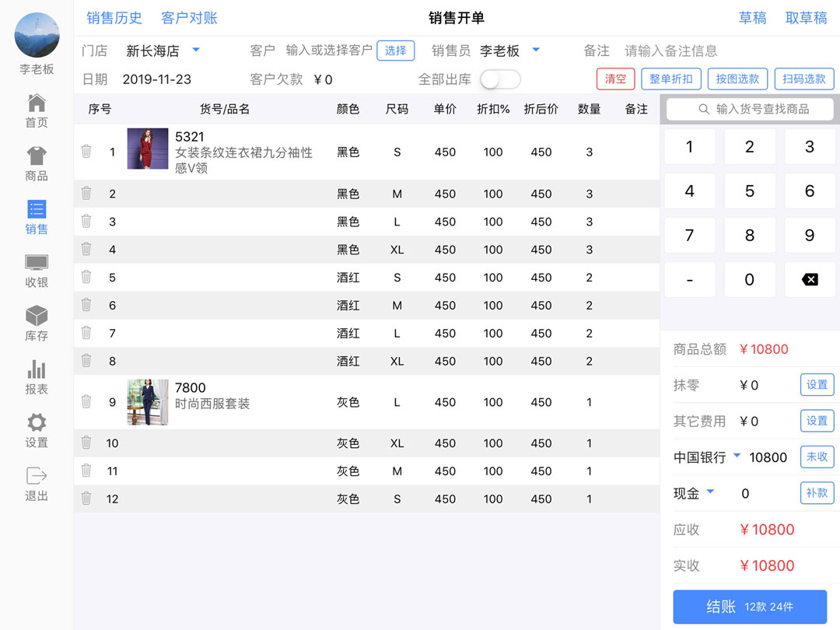840x630 pixels.
Task: Save as 草稿 draft
Action: 752,18
